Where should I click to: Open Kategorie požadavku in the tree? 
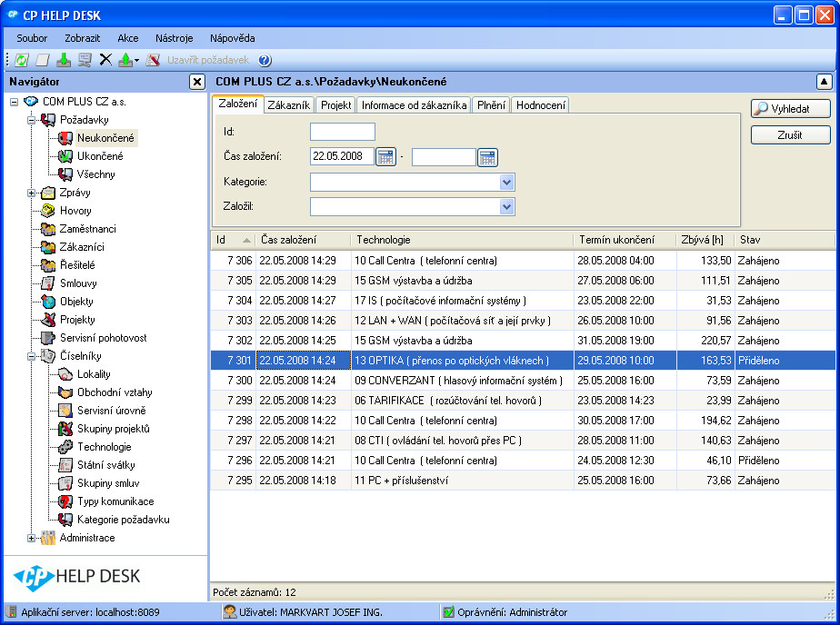click(124, 520)
